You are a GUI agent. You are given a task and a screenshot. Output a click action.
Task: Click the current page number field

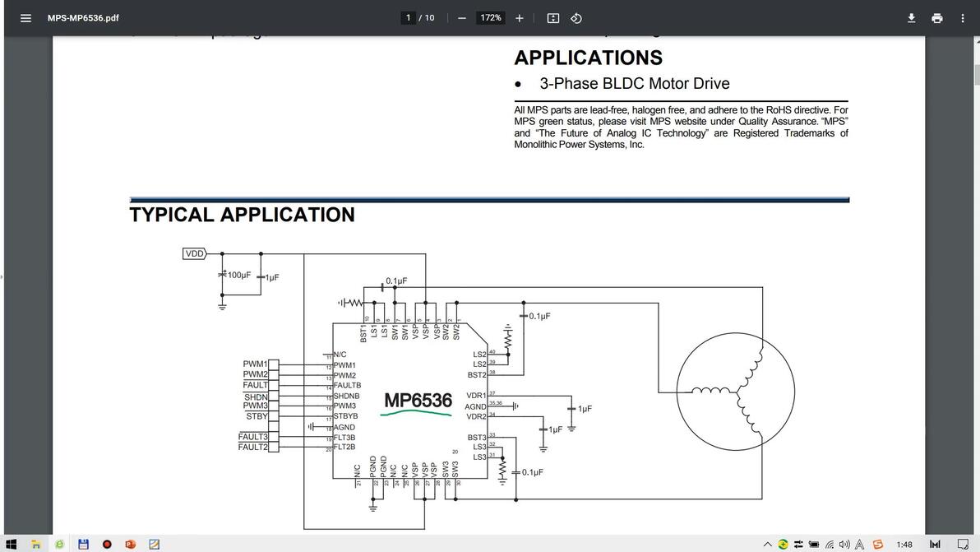click(408, 17)
